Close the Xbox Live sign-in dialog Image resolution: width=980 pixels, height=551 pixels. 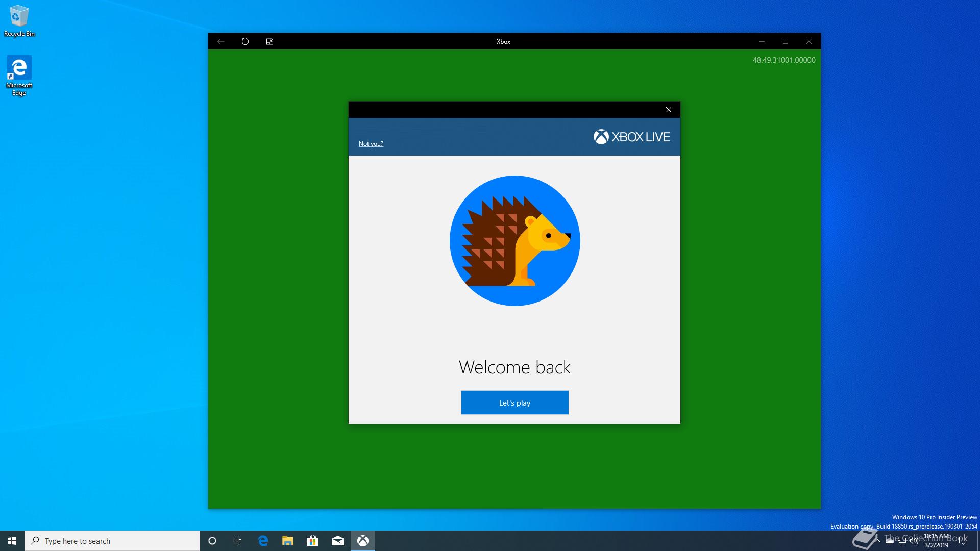[668, 110]
